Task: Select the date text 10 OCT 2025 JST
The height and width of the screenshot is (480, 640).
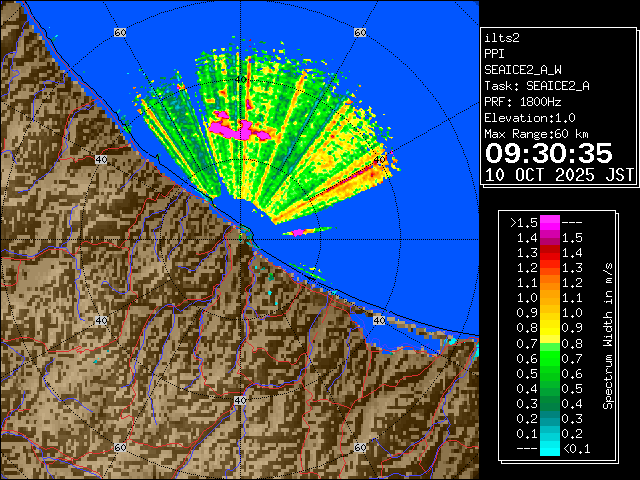Action: coord(559,174)
